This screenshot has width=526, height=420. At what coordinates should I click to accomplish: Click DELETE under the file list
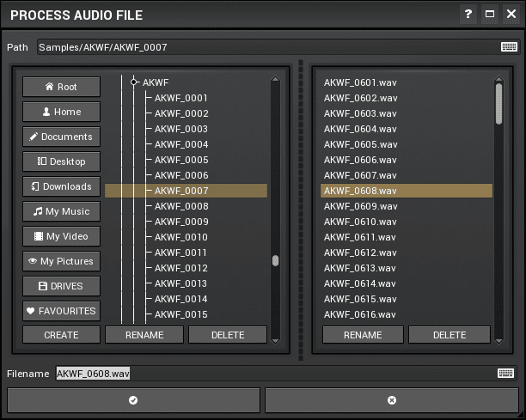(x=449, y=335)
